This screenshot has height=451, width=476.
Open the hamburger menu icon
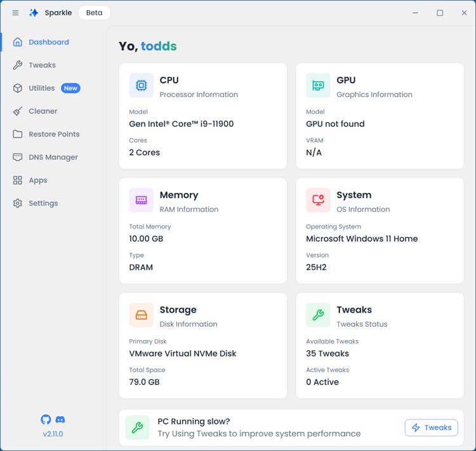pyautogui.click(x=15, y=13)
